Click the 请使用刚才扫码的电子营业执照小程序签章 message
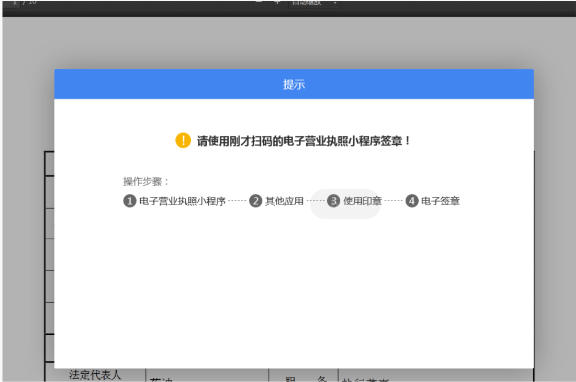576x382 pixels. (x=303, y=141)
